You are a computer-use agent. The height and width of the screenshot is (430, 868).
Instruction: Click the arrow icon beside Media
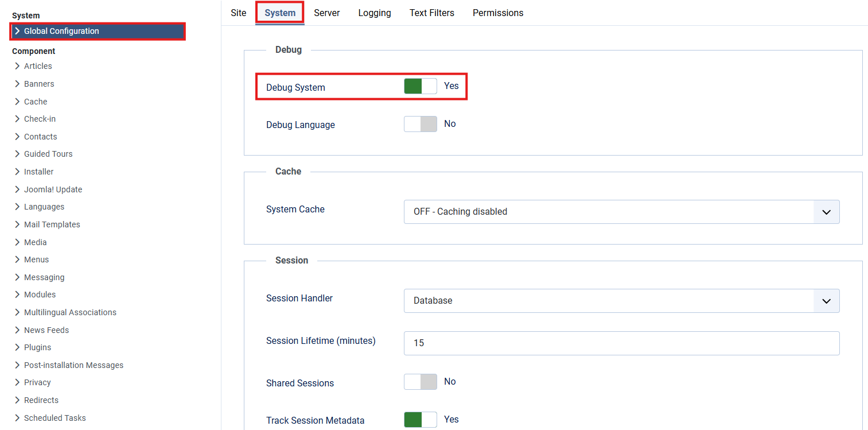pyautogui.click(x=17, y=242)
